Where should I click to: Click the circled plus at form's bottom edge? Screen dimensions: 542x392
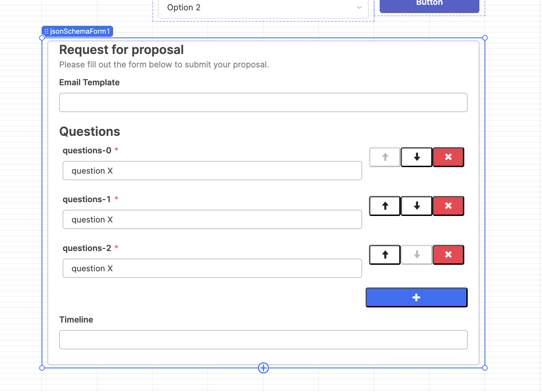pos(263,368)
